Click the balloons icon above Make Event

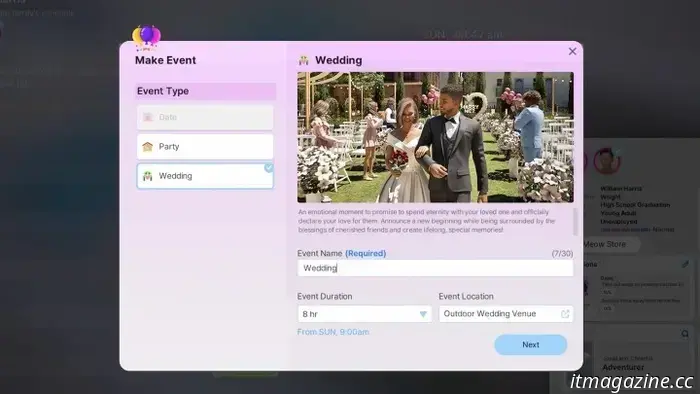(146, 37)
